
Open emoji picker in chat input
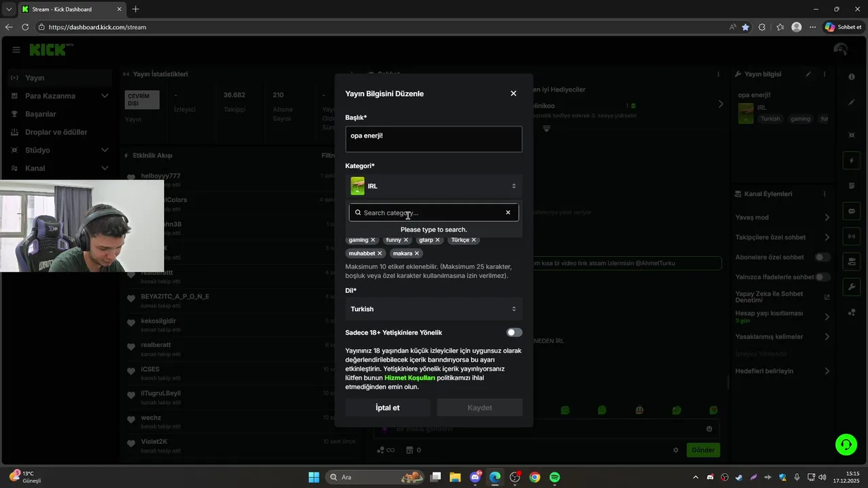[709, 429]
